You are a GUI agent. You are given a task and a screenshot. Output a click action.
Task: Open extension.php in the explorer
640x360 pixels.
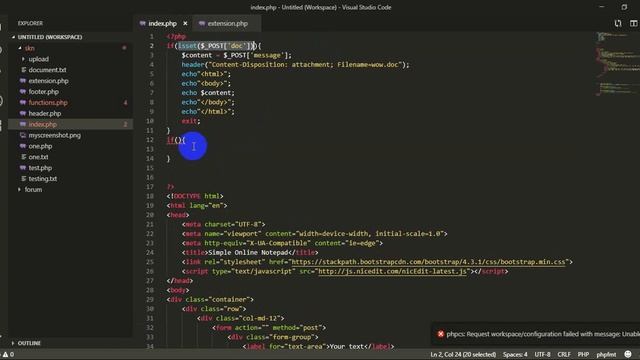48,81
